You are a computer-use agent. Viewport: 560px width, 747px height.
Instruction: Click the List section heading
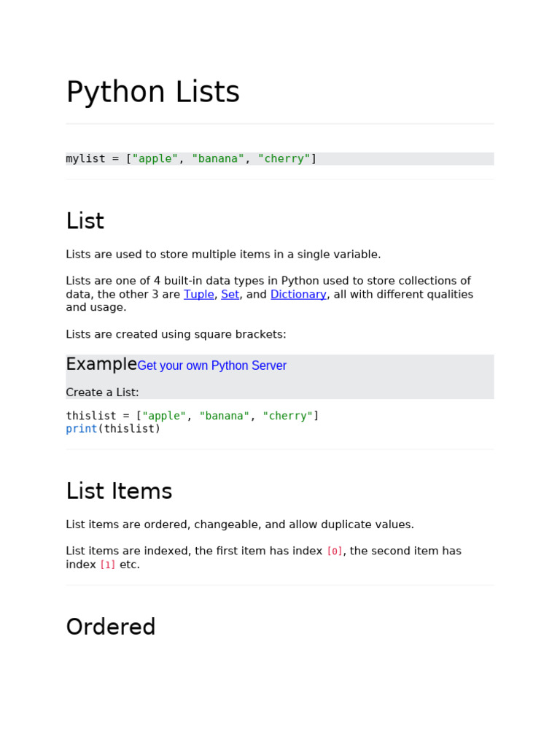pyautogui.click(x=85, y=220)
